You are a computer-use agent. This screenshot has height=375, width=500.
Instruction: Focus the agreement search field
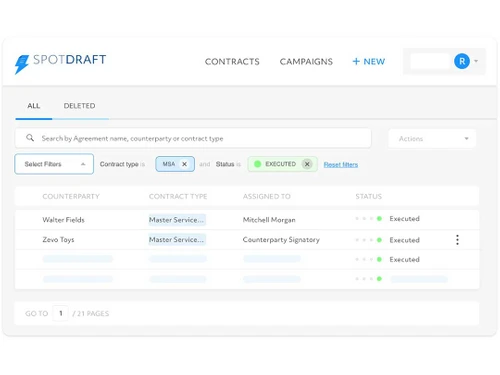(193, 138)
